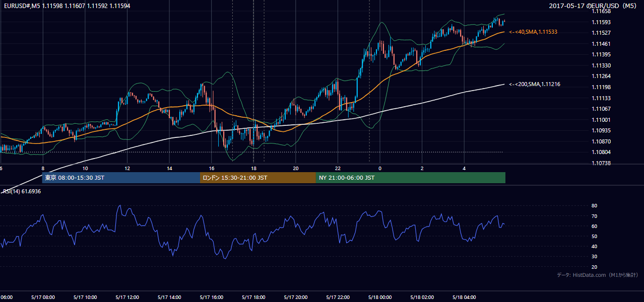Screen dimensions: 644x302
Task: Click the RSI scale value 50
Action: [594, 237]
